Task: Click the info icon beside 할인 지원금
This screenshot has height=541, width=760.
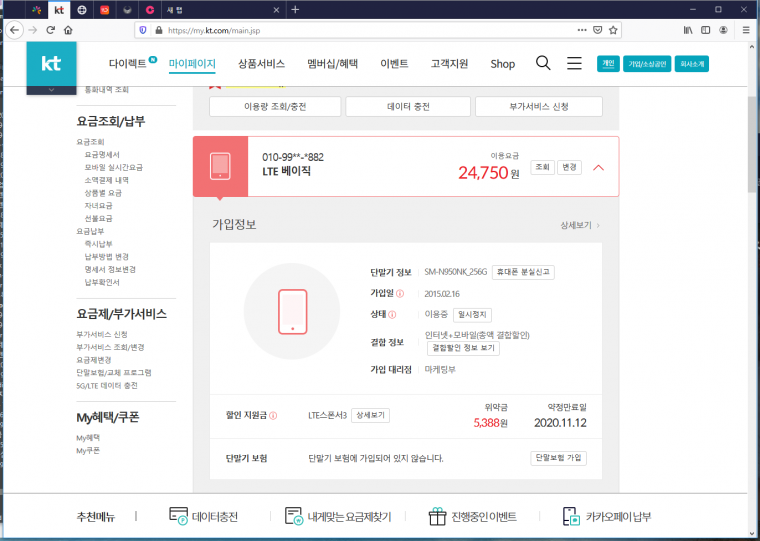Action: point(273,415)
